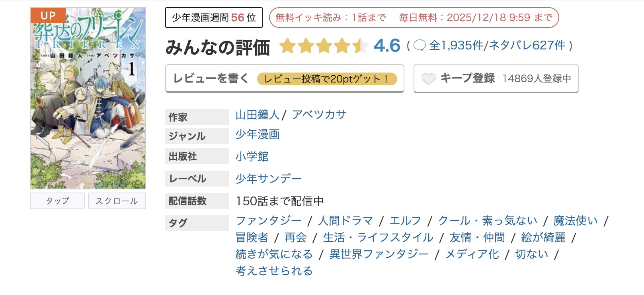
Task: Expand the 配信話数 episode list entry
Action: (x=280, y=201)
